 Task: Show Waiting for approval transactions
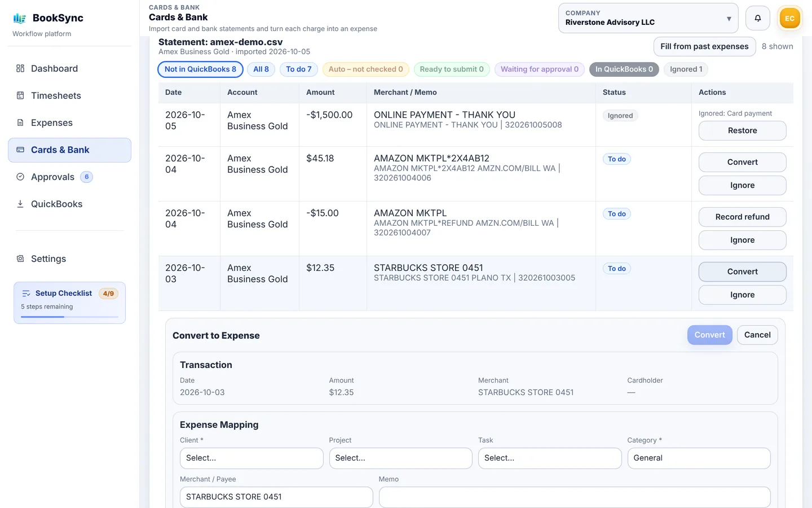540,69
